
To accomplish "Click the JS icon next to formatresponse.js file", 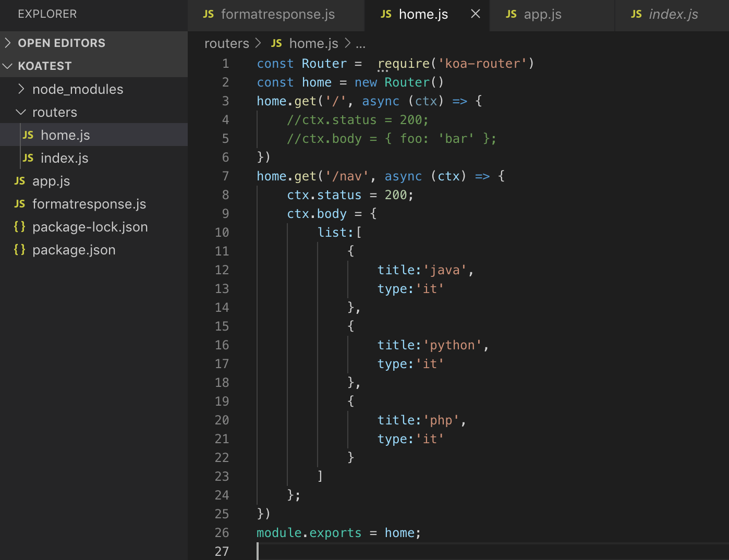I will [x=20, y=204].
